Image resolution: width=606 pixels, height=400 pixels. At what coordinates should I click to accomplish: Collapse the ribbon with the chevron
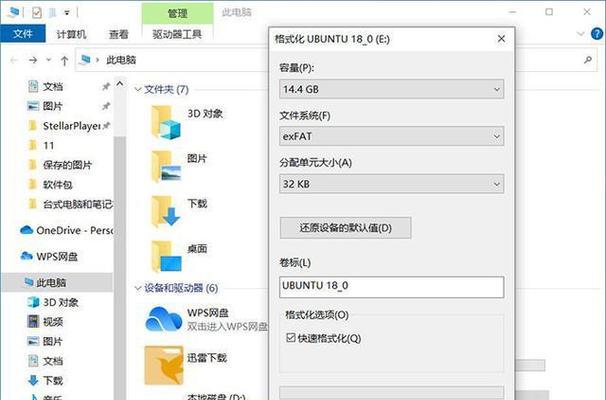(x=580, y=34)
